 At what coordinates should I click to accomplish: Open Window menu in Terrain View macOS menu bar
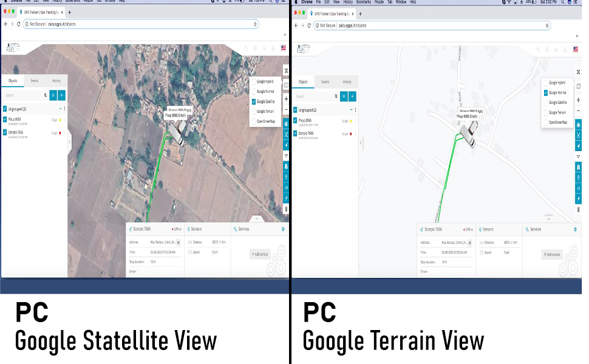(401, 2)
